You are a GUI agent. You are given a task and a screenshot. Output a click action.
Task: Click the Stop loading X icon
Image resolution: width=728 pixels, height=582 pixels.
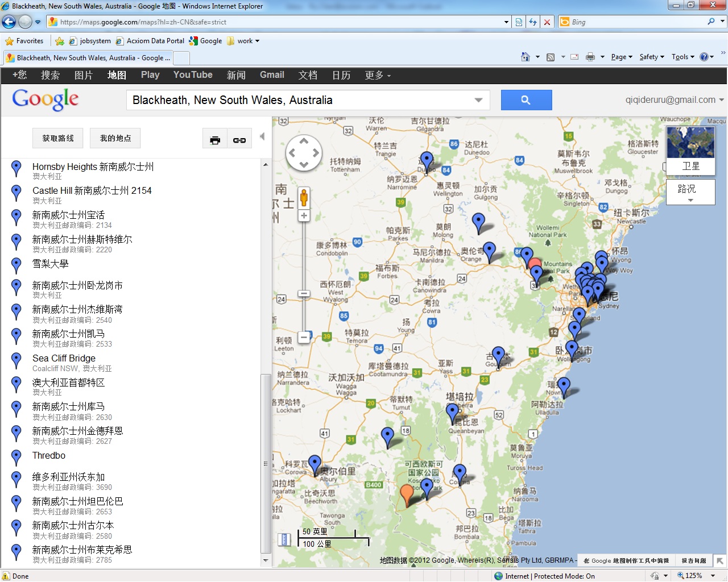(x=547, y=22)
